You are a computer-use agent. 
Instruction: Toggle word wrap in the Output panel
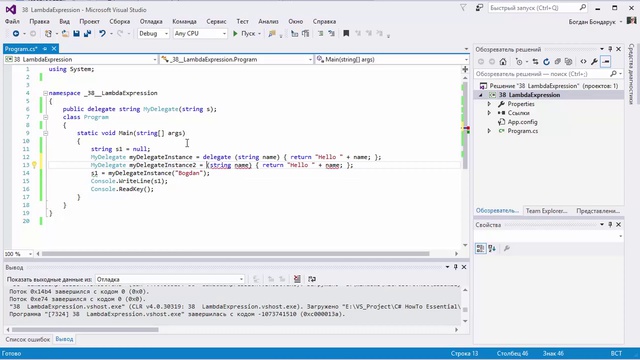click(312, 279)
